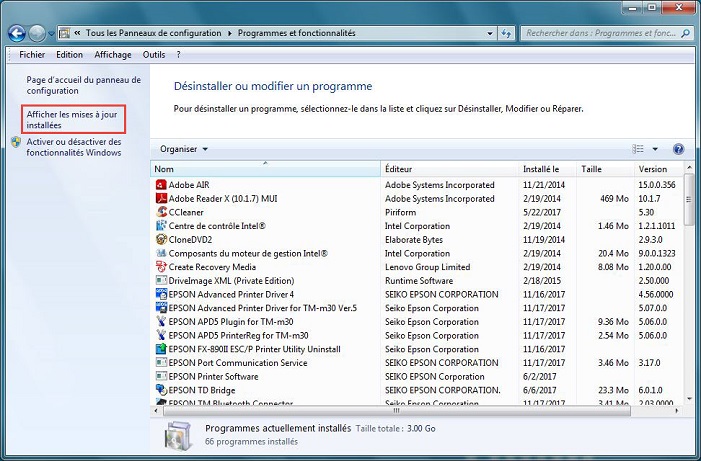This screenshot has height=461, width=701.
Task: Click the change view icon in toolbar
Action: [639, 149]
